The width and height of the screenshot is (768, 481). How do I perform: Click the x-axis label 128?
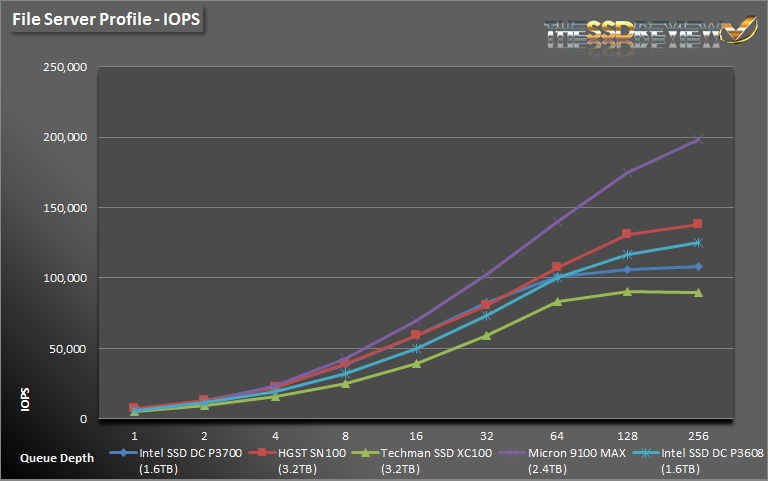click(627, 436)
